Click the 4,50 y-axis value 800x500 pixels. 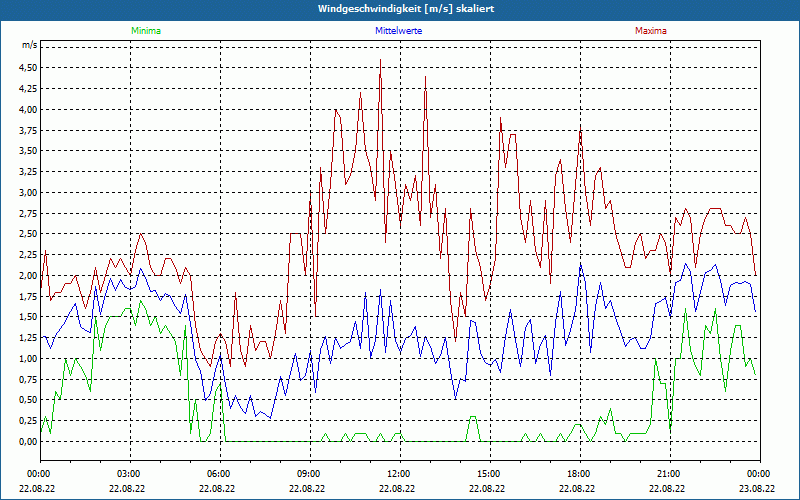pyautogui.click(x=28, y=68)
